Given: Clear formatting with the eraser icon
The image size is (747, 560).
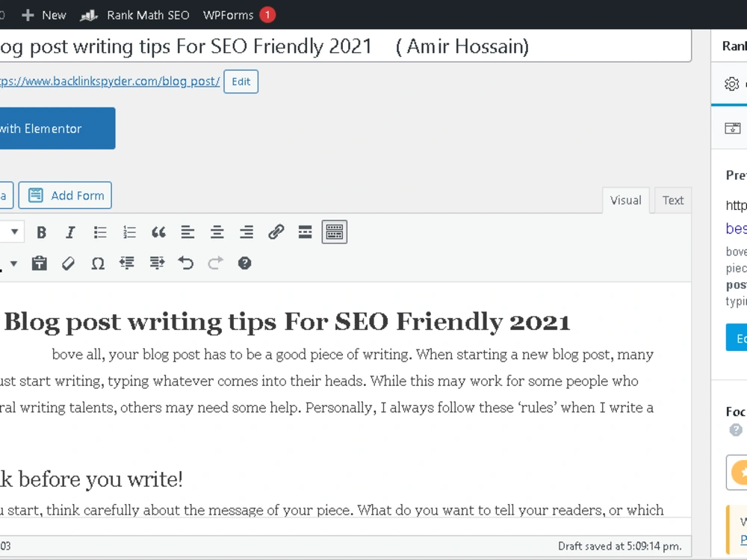Looking at the screenshot, I should (69, 264).
